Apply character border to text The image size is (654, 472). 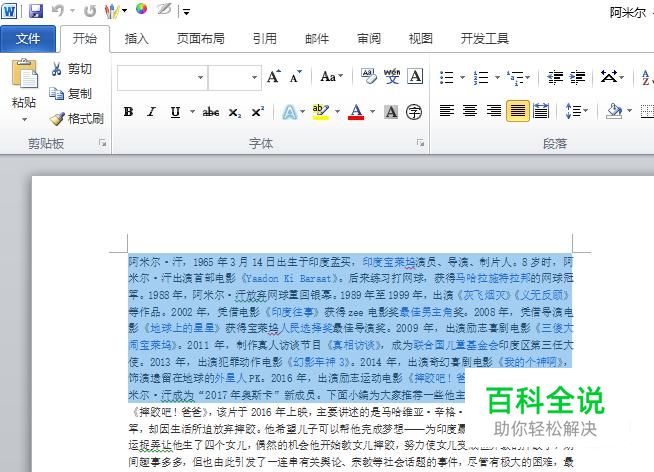click(415, 77)
